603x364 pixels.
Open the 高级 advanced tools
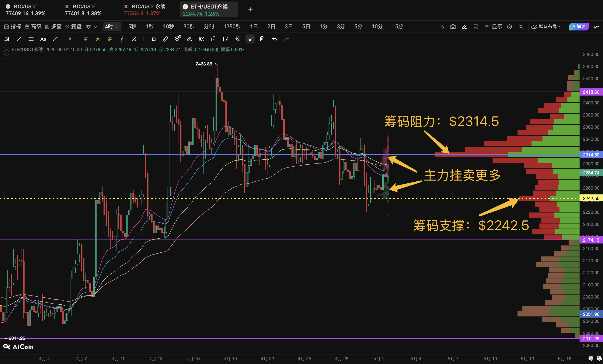[x=33, y=26]
